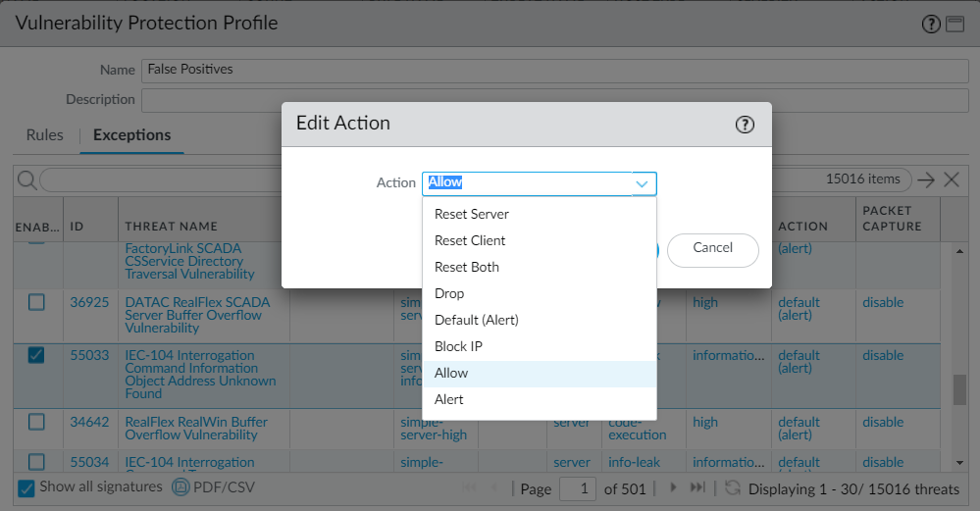The image size is (980, 511).
Task: Click the search magnifier icon above the table
Action: [x=26, y=179]
